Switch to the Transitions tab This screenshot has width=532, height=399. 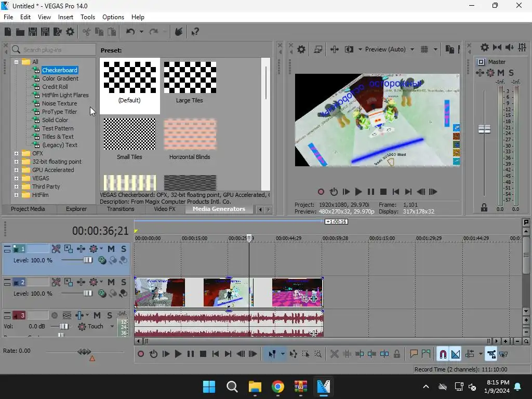(x=121, y=209)
